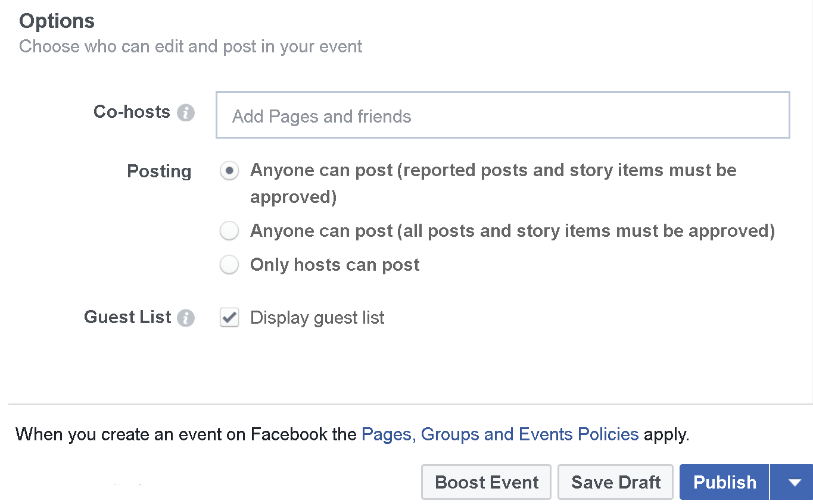Viewport: 813px width, 504px height.
Task: Click the Boost Event button
Action: 486,482
